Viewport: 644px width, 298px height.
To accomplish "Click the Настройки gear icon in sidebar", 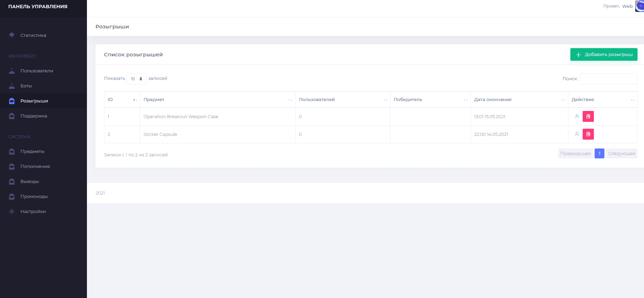I will [x=12, y=212].
